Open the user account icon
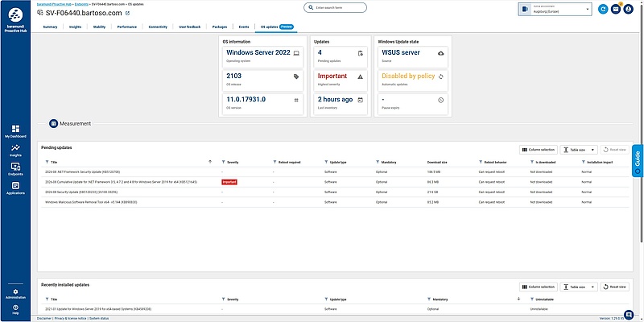The image size is (644, 322). [x=628, y=9]
